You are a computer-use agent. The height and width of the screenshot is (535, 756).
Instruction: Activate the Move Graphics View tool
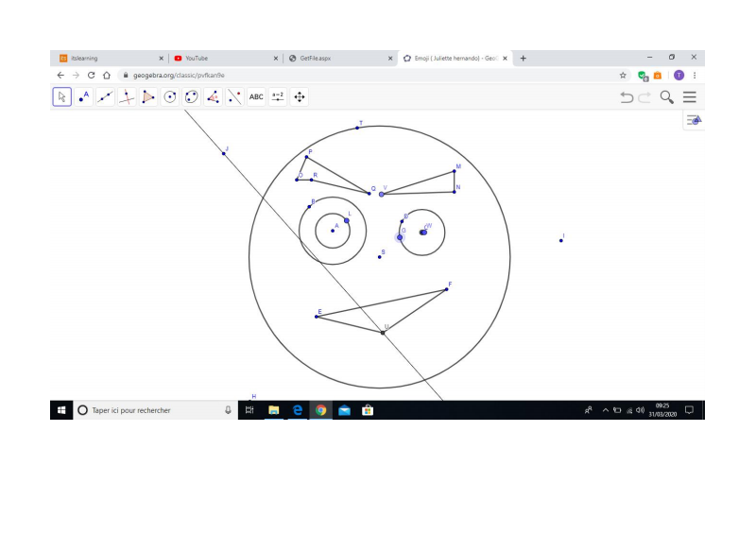pos(300,96)
